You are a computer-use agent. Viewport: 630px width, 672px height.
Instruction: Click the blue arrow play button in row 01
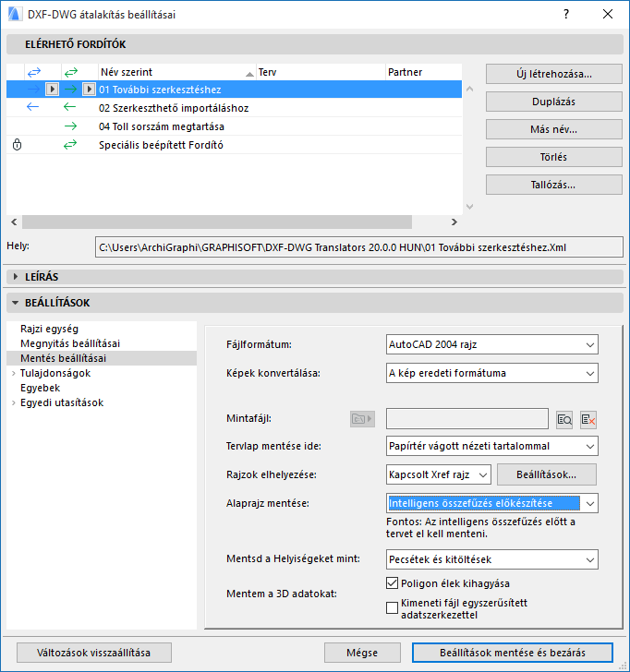coord(53,90)
